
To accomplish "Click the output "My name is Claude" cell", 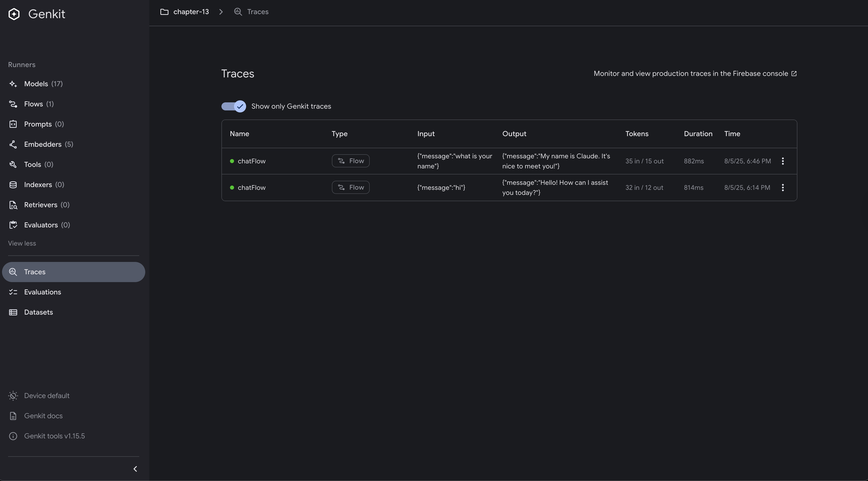I will (556, 161).
